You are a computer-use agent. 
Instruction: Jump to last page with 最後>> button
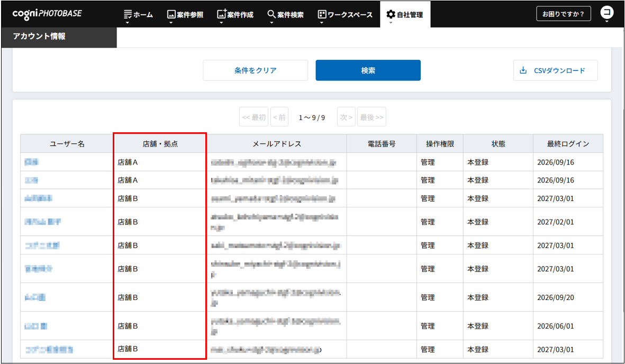pyautogui.click(x=372, y=117)
